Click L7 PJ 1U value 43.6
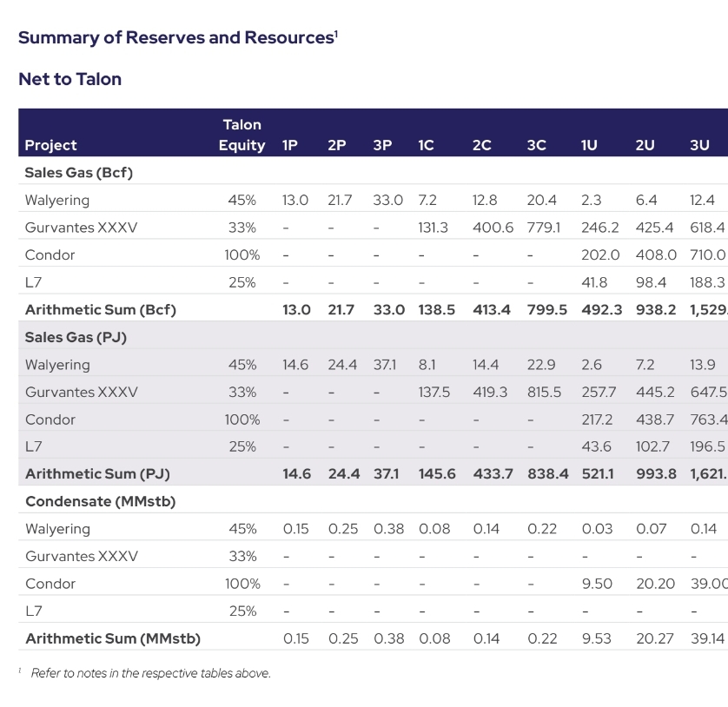The height and width of the screenshot is (707, 728). tap(596, 446)
